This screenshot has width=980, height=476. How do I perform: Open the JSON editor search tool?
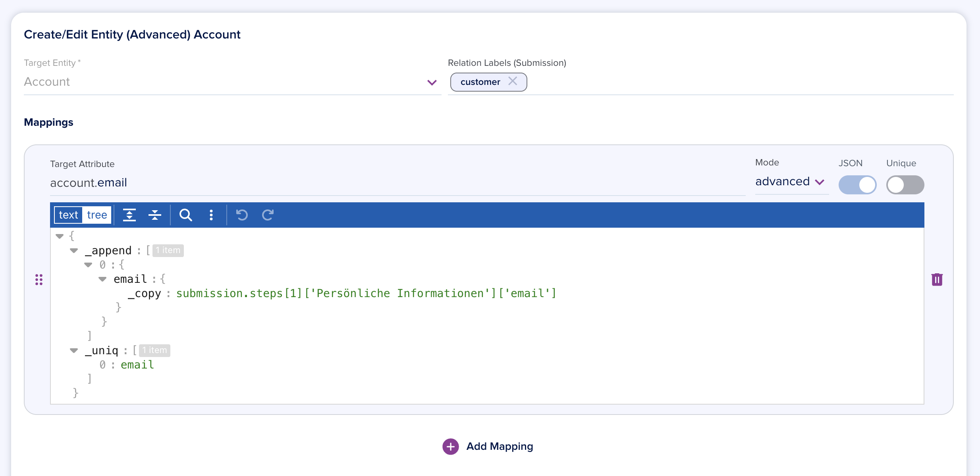tap(185, 215)
